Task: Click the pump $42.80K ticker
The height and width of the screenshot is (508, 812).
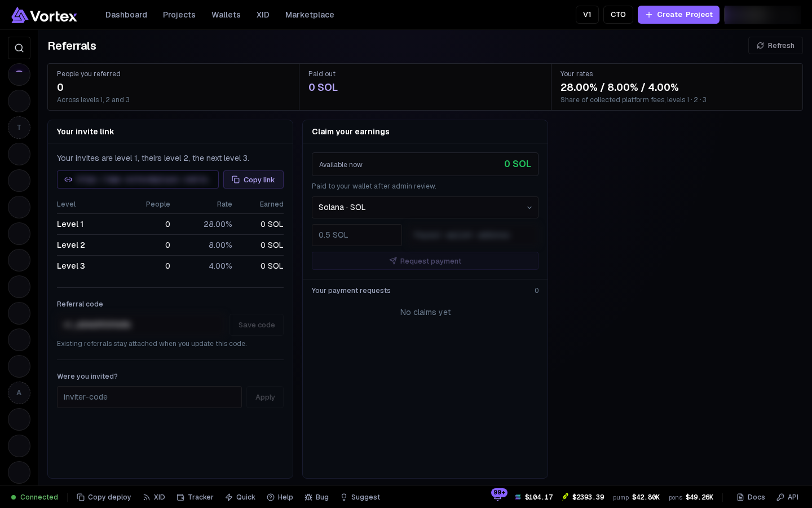Action: pos(636,497)
